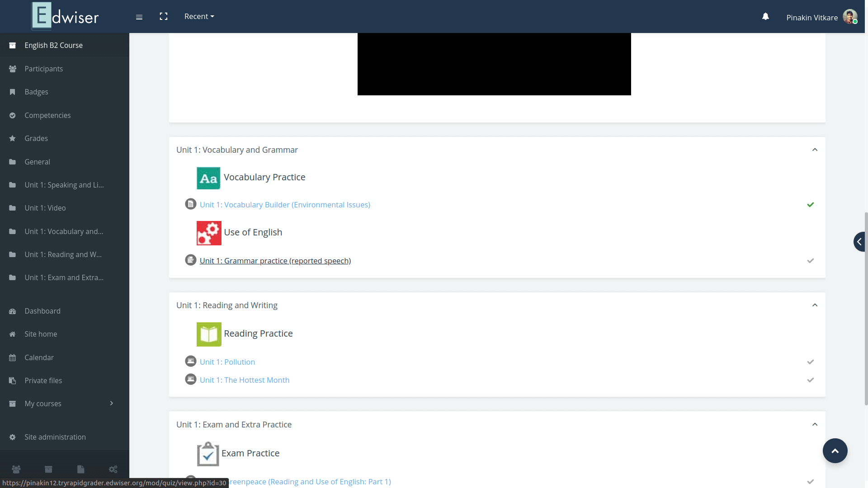The height and width of the screenshot is (488, 868).
Task: Click the black video player area
Action: coord(494,64)
